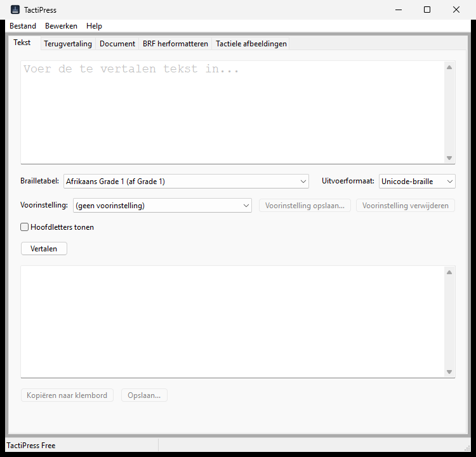
Task: Go to Tactiele afbeeldingen tab
Action: click(x=251, y=44)
